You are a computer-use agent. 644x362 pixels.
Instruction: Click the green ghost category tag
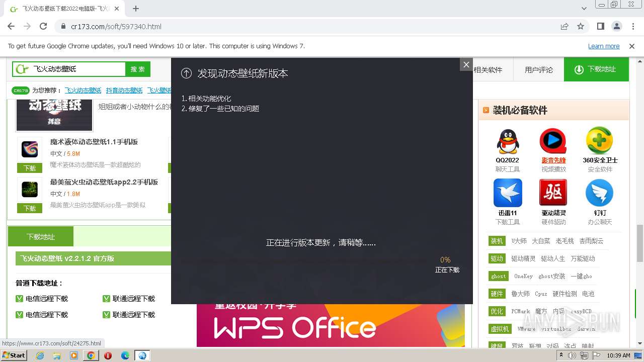coord(499,276)
